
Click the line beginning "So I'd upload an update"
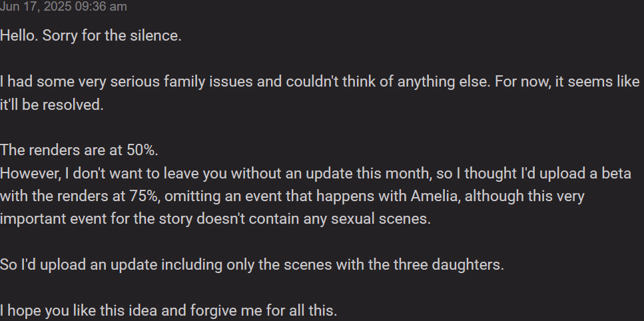(x=252, y=265)
